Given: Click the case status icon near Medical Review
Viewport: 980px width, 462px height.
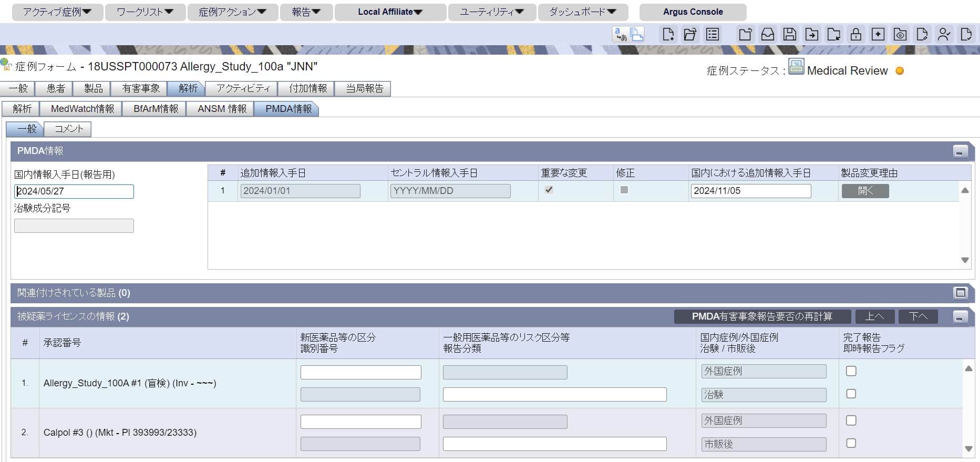Looking at the screenshot, I should (x=797, y=67).
